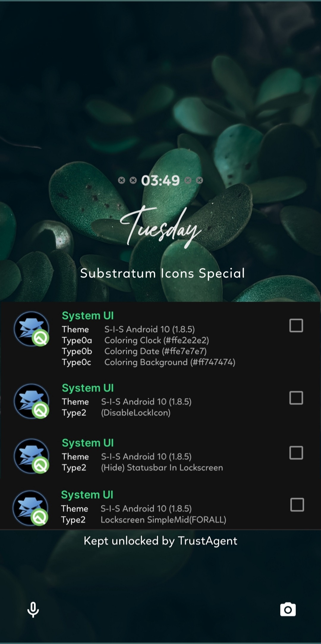Image resolution: width=321 pixels, height=644 pixels.
Task: Open the camera shortcut icon
Action: click(x=288, y=610)
